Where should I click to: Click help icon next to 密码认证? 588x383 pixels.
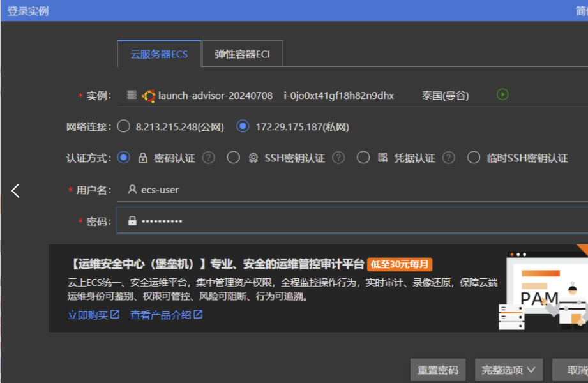(x=208, y=158)
